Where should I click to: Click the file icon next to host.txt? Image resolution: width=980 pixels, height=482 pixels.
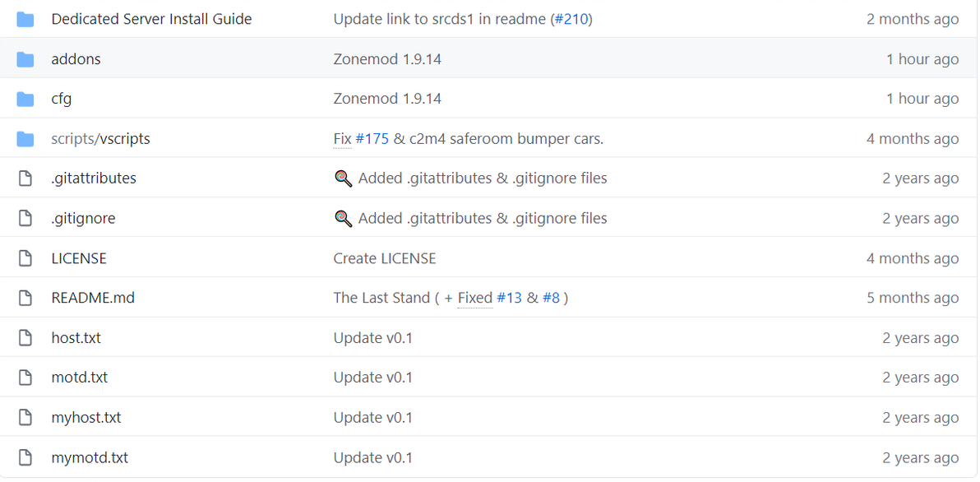[x=25, y=338]
